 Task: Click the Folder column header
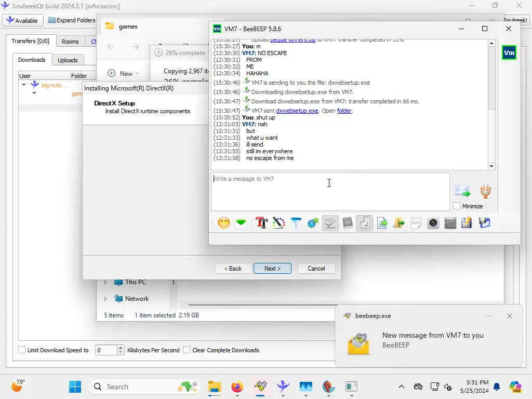pos(83,76)
